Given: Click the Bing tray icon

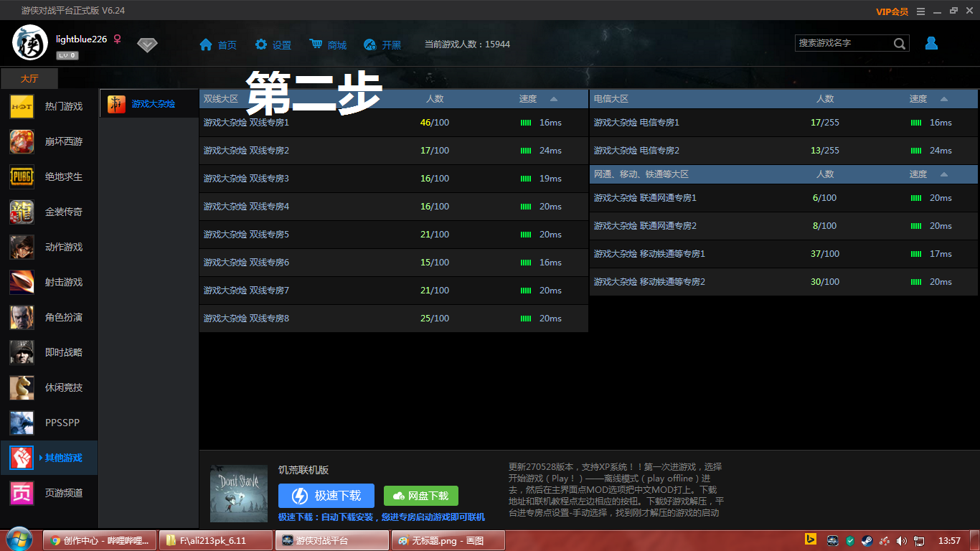Looking at the screenshot, I should [x=811, y=540].
